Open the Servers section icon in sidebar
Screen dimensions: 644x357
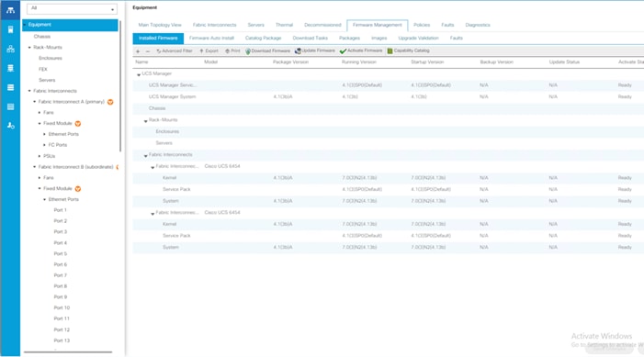click(10, 29)
